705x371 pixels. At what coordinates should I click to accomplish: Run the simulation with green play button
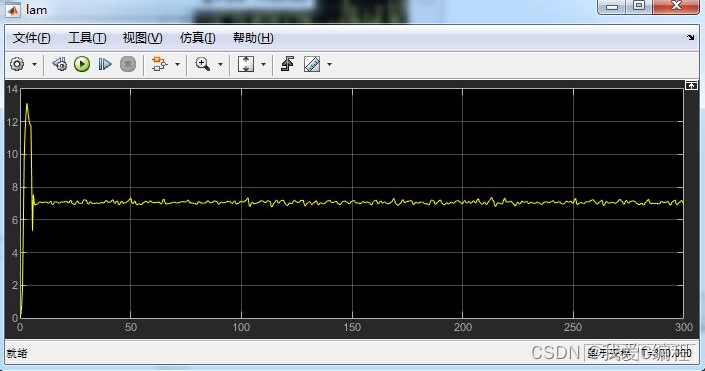point(82,64)
